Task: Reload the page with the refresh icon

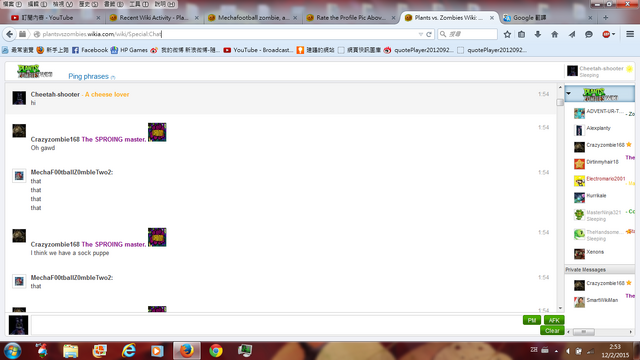Action: coord(429,34)
